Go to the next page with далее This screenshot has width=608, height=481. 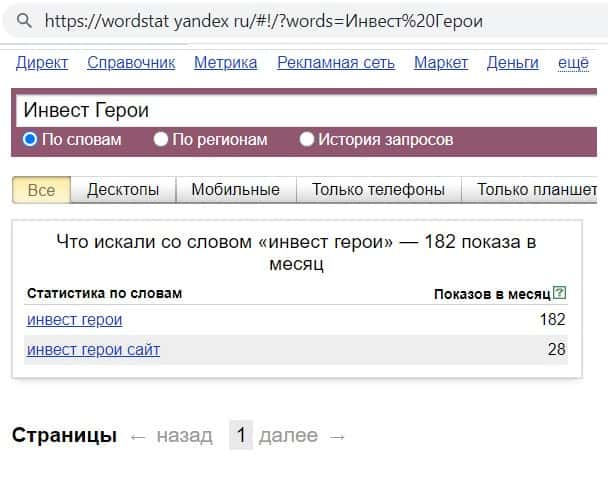(x=302, y=435)
